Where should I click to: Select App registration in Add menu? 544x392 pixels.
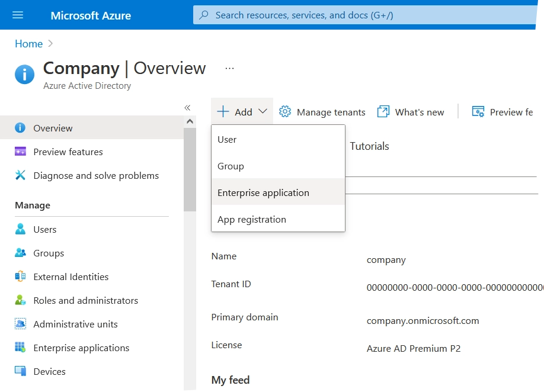pyautogui.click(x=278, y=219)
